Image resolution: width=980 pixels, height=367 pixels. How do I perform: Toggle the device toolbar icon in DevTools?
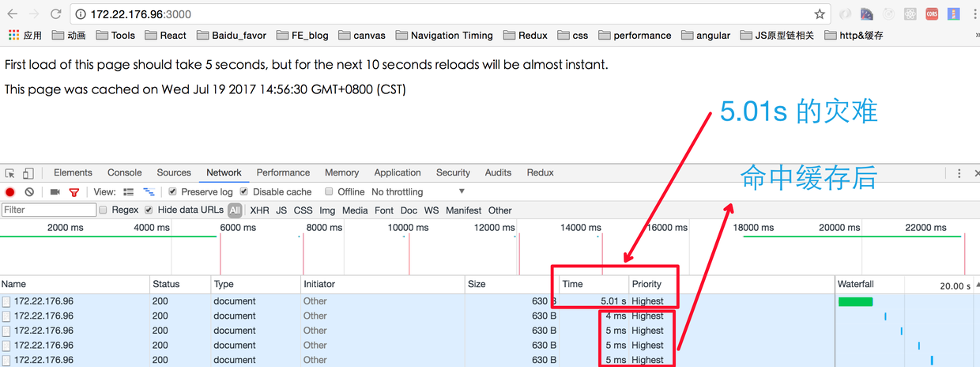[x=28, y=173]
